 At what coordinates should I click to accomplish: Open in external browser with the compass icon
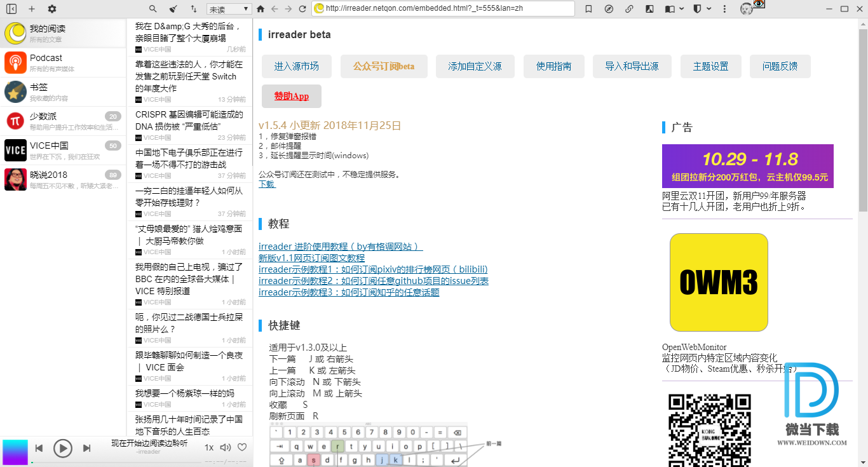(609, 9)
